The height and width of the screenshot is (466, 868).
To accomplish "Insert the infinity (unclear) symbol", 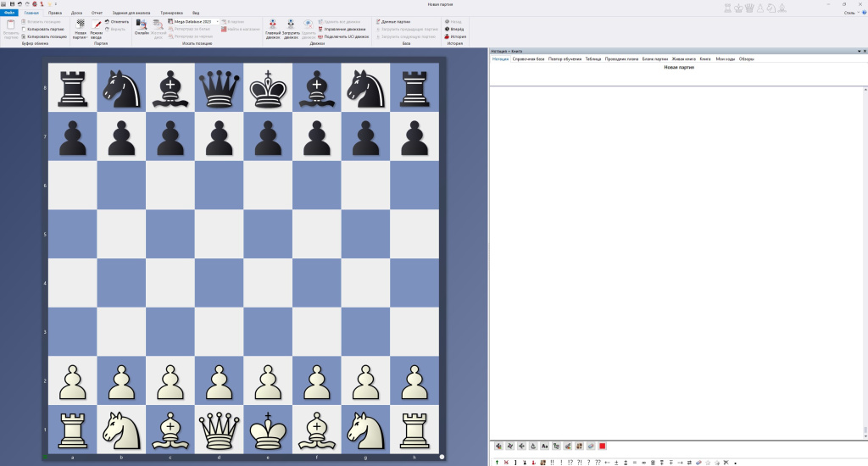I will tap(644, 462).
